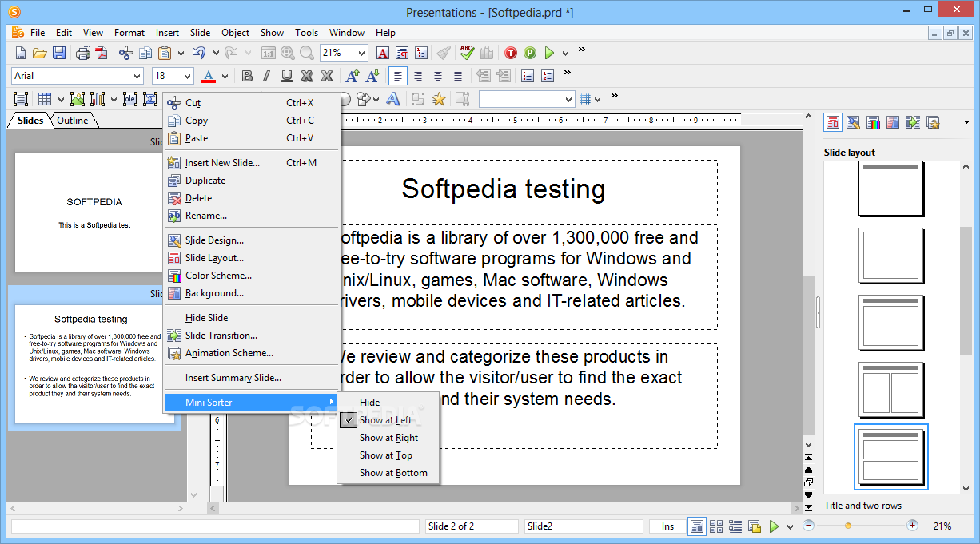Create a new document from toolbar
The image size is (980, 544).
pos(21,53)
